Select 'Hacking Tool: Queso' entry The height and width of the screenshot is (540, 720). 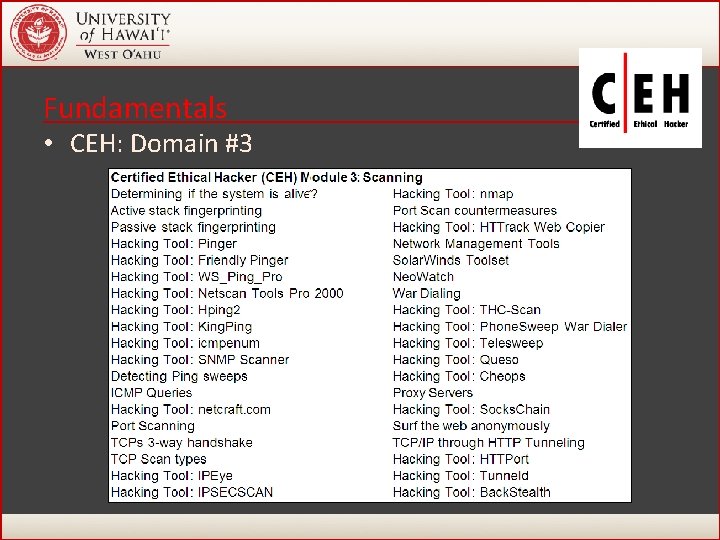click(456, 360)
